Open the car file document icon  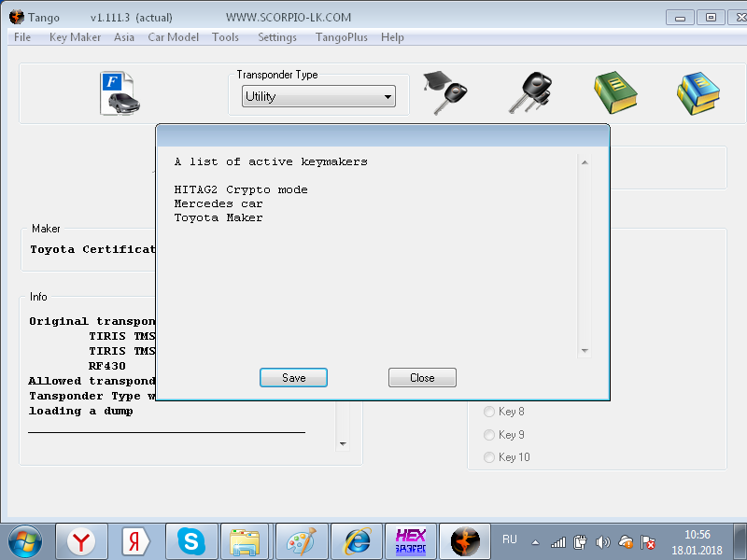click(120, 93)
